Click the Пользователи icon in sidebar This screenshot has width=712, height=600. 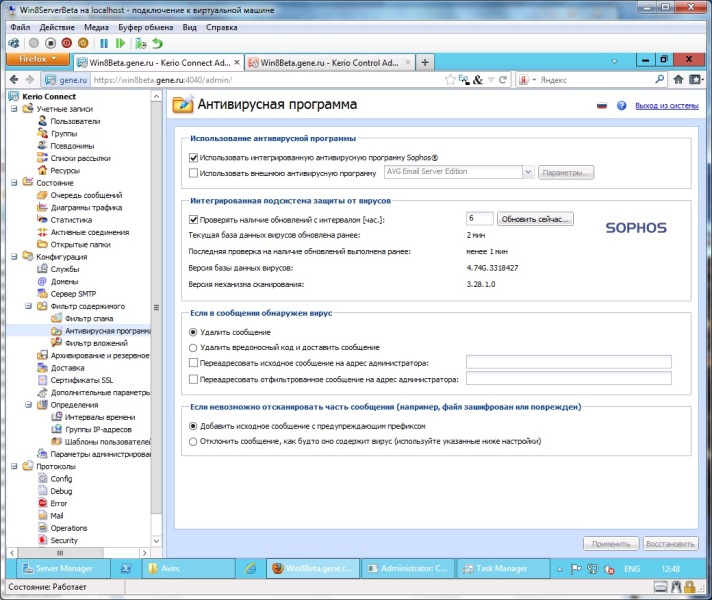42,121
